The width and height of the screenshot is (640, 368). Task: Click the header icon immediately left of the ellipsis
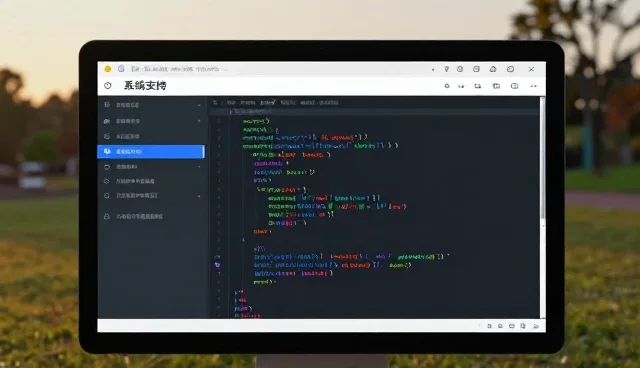(515, 86)
